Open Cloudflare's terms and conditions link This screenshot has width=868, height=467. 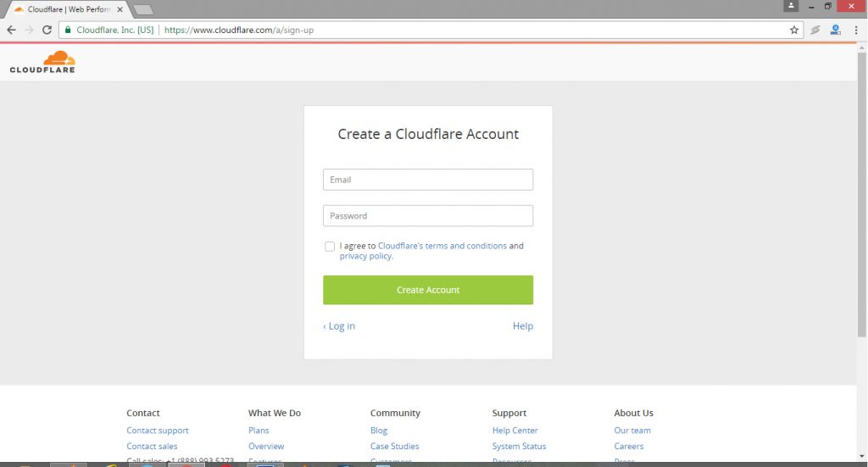442,246
